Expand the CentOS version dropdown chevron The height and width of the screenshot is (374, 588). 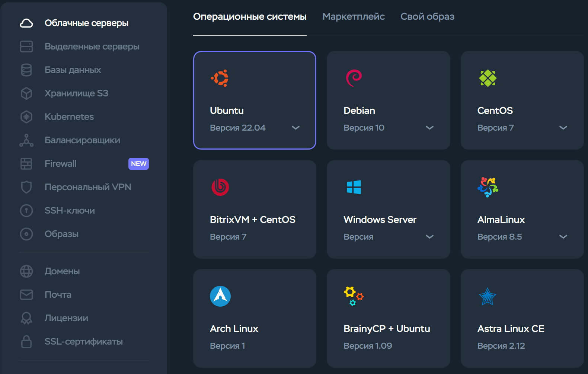pos(563,128)
